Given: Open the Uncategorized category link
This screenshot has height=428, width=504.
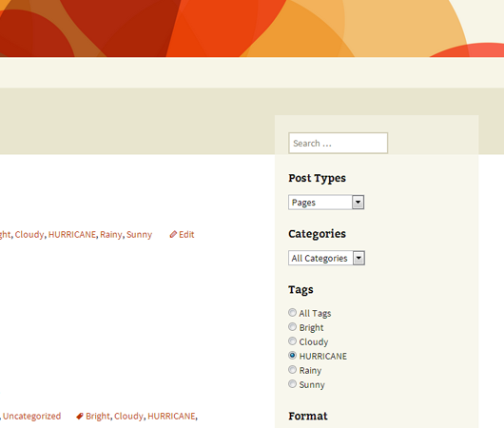Looking at the screenshot, I should tap(31, 416).
